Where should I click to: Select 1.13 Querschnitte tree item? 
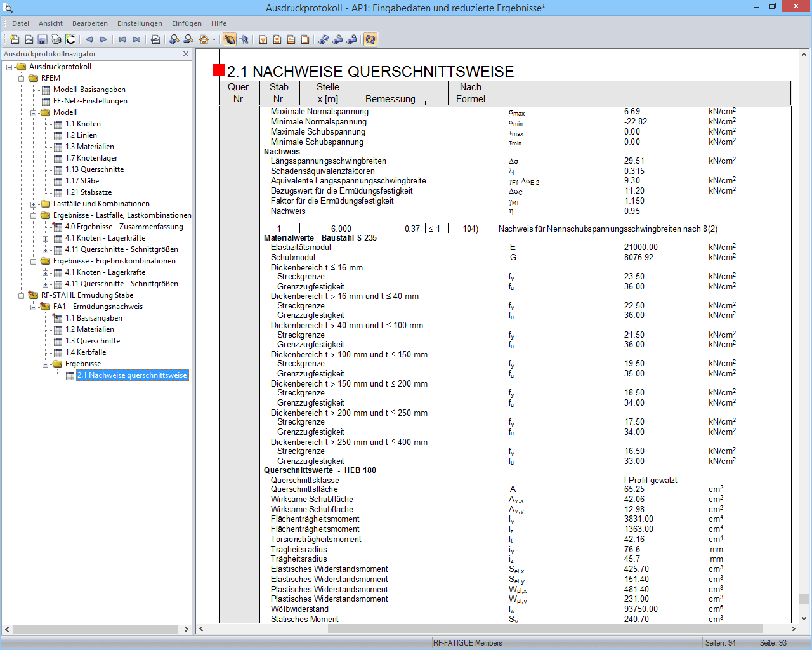95,169
